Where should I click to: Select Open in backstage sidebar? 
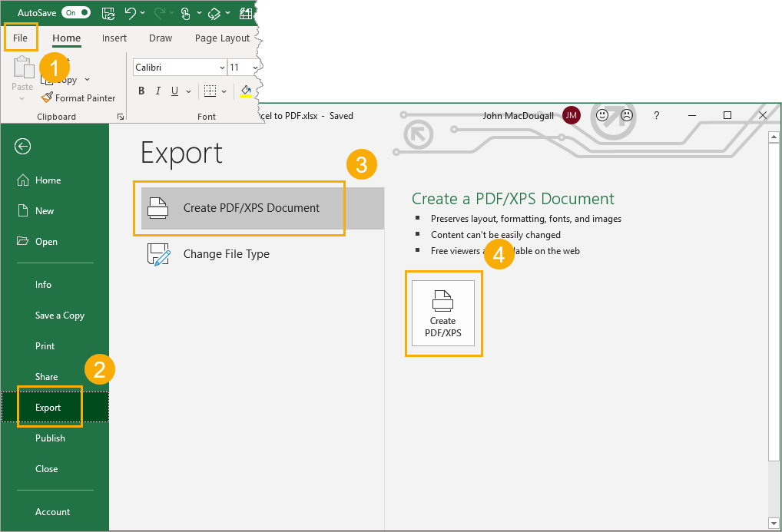tap(46, 242)
